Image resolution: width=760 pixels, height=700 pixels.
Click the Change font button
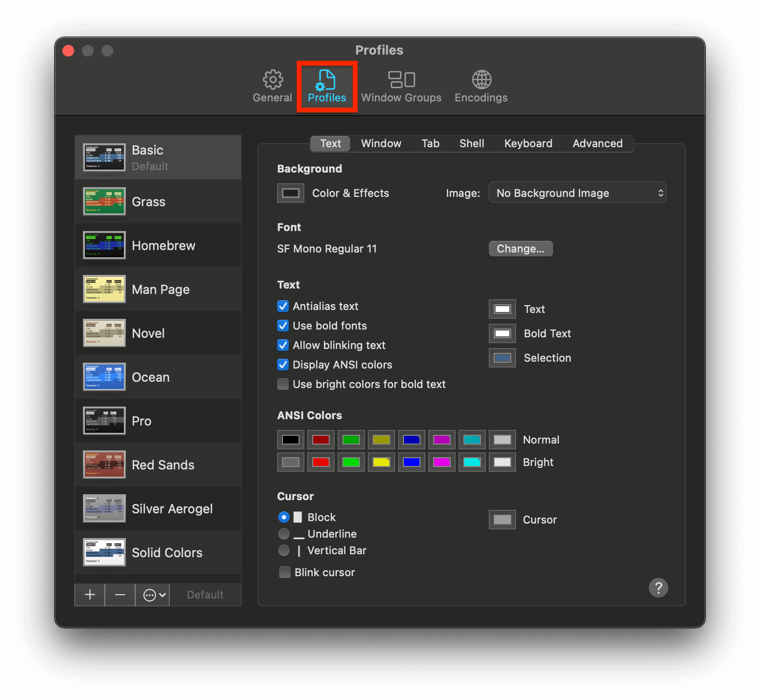(x=520, y=249)
